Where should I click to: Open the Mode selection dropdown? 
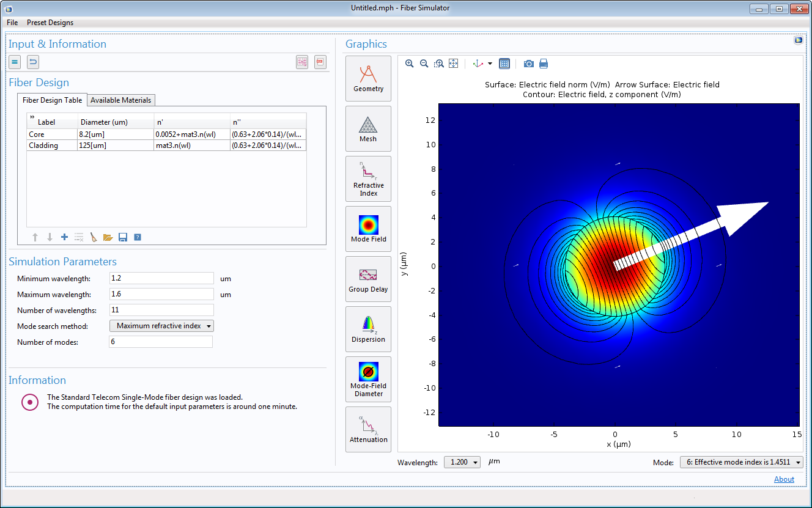pos(741,463)
